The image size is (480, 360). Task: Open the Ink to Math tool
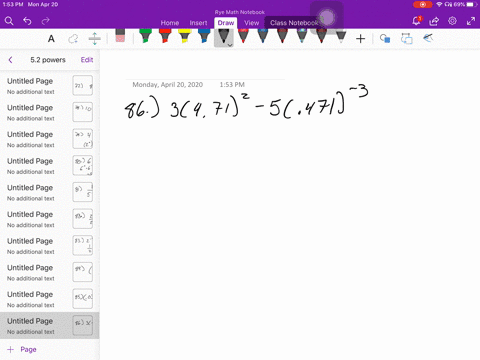point(428,38)
